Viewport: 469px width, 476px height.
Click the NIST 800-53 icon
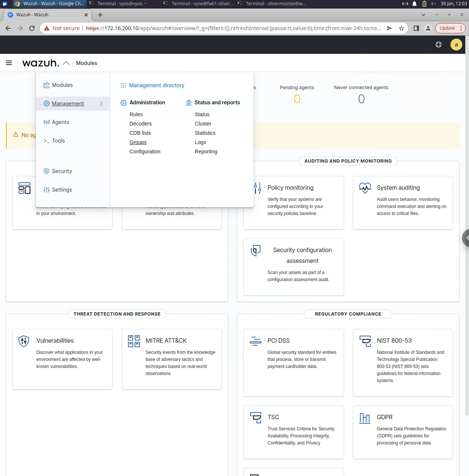(x=365, y=341)
